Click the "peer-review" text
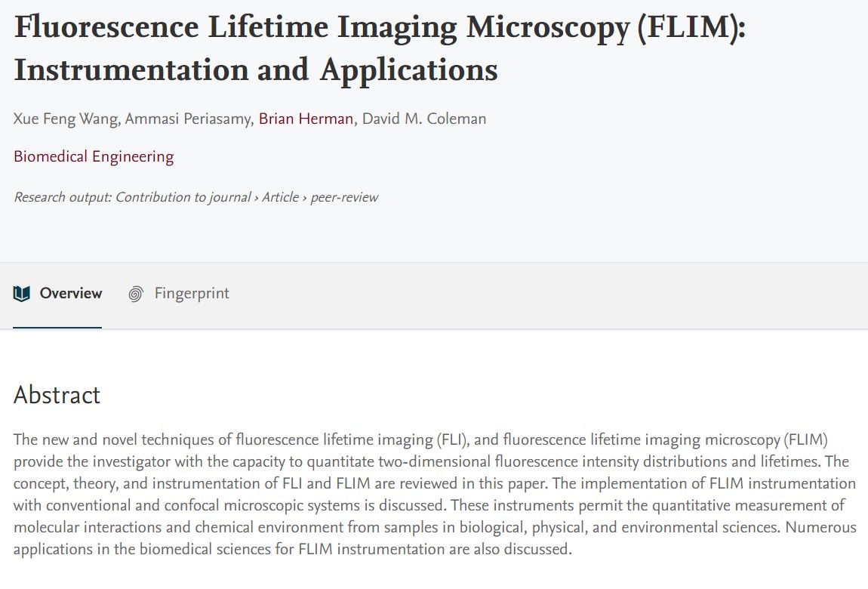The height and width of the screenshot is (589, 868). (x=344, y=198)
